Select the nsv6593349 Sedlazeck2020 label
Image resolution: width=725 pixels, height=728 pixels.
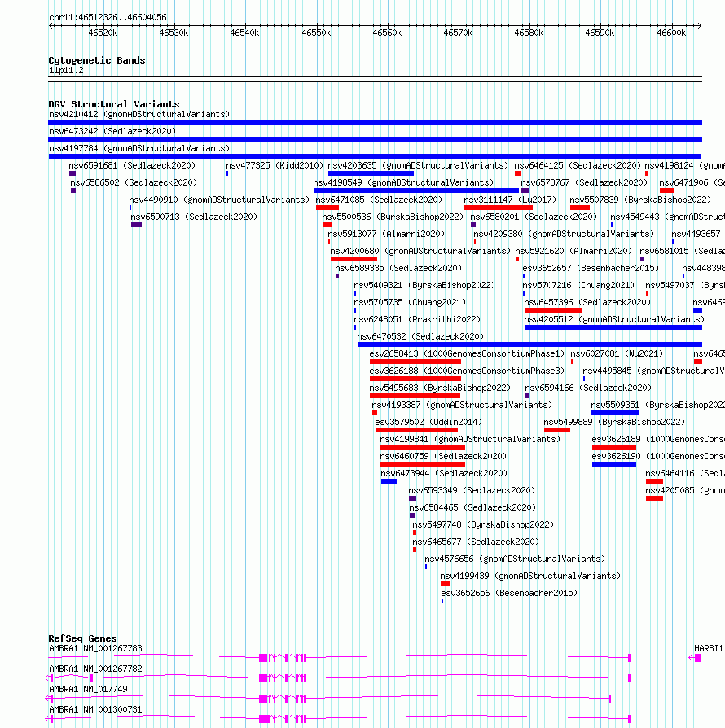coord(472,491)
